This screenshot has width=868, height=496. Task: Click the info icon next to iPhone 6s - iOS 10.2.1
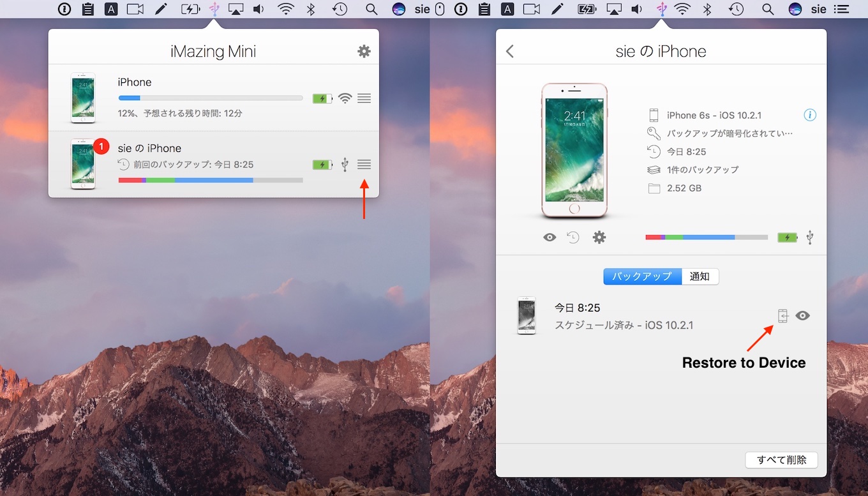click(x=810, y=115)
